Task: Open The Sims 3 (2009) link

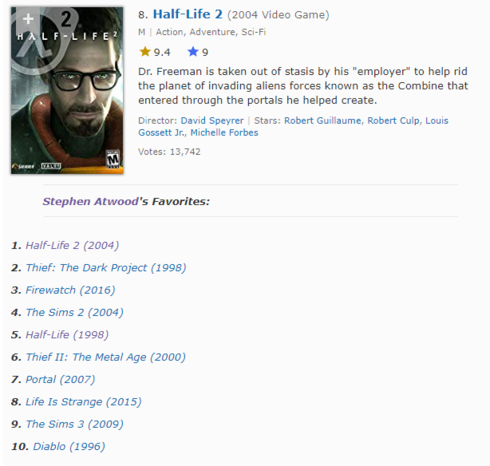Action: coord(75,424)
